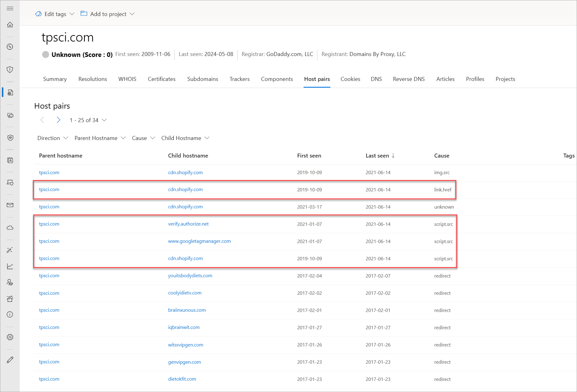Open genvipgen.com child hostname link
The width and height of the screenshot is (577, 392).
point(184,362)
